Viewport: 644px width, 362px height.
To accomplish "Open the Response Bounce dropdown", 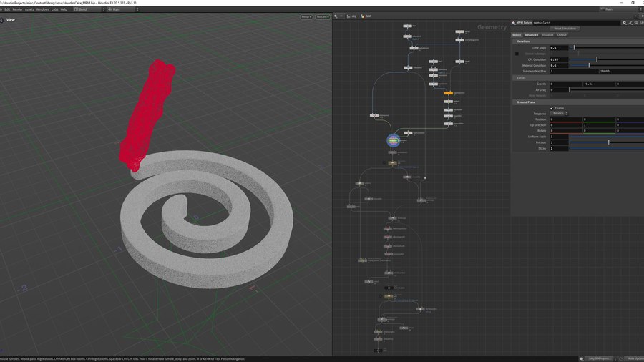I will pyautogui.click(x=559, y=113).
